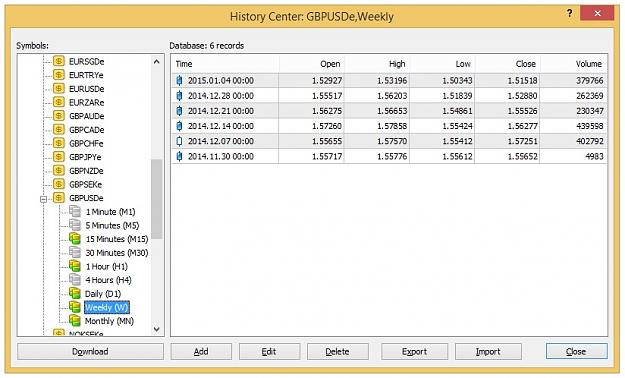625x378 pixels.
Task: Click the Daily (D1) database icon
Action: 75,293
